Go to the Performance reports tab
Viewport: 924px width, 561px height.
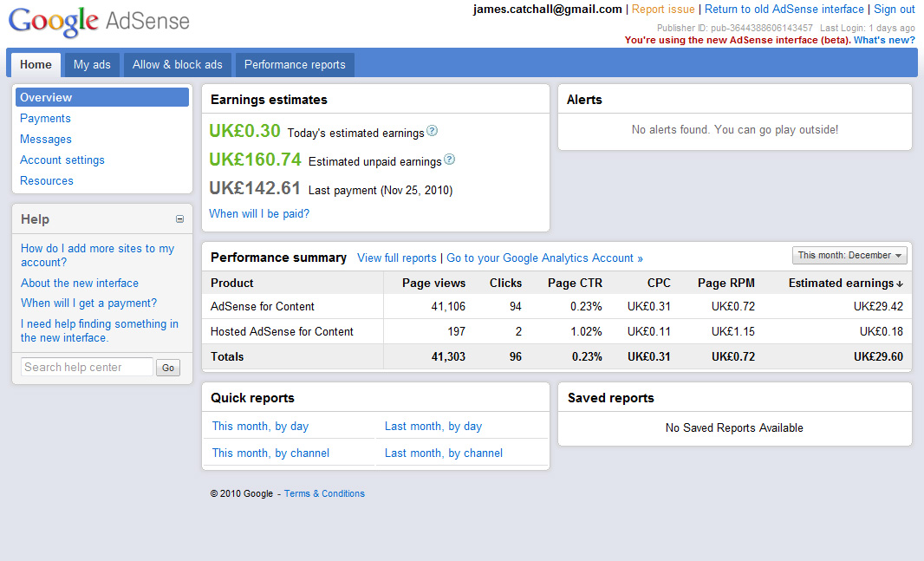click(295, 64)
